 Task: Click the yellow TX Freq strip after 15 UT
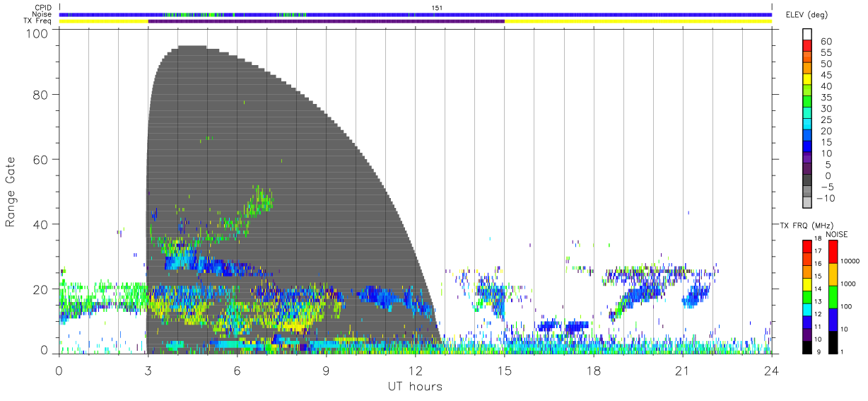coord(638,21)
